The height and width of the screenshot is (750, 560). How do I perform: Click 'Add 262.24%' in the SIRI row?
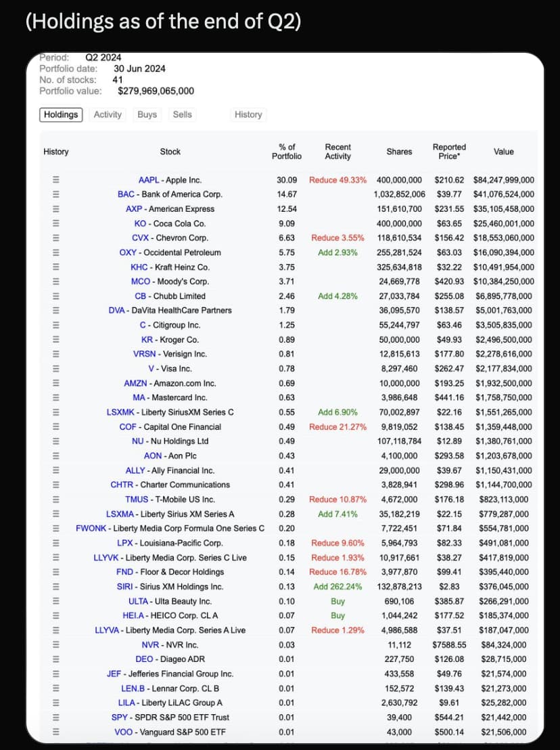[337, 586]
